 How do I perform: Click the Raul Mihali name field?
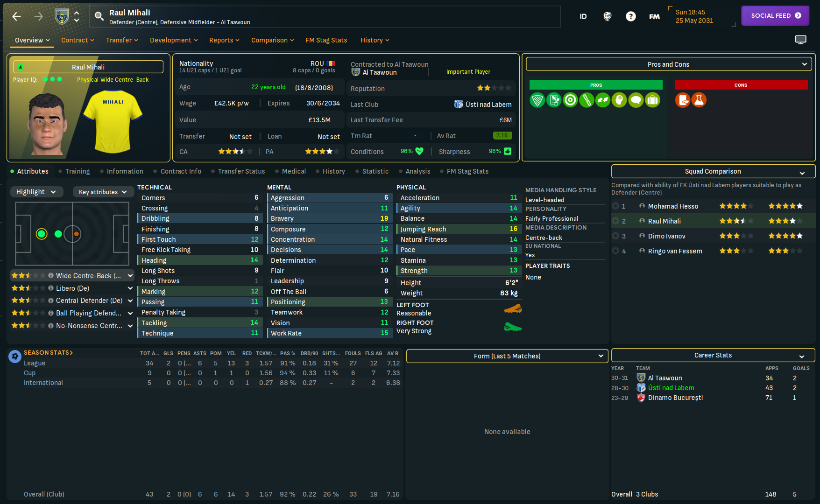(88, 67)
